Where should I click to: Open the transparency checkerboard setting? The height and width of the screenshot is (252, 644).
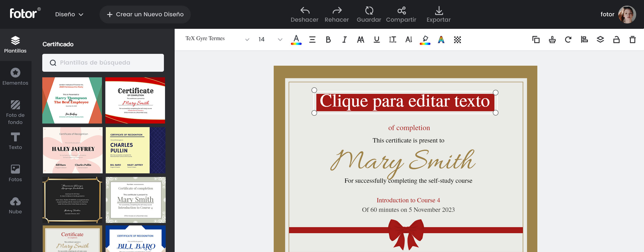457,40
